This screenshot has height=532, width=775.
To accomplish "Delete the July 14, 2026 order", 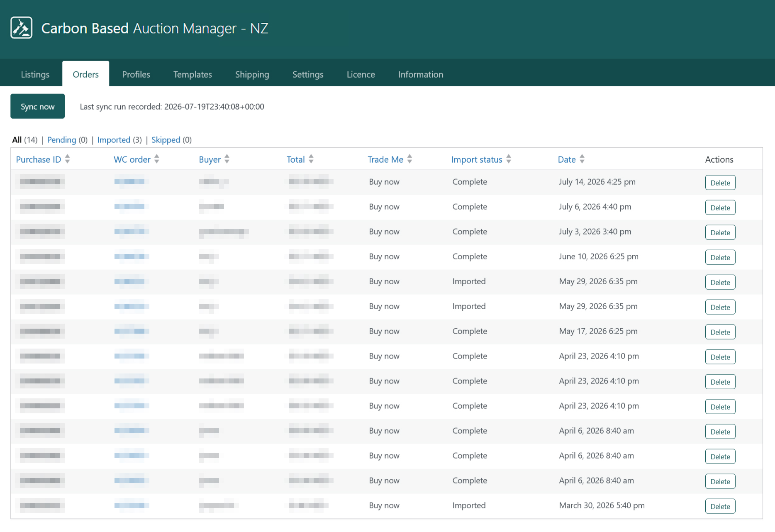I will point(720,183).
